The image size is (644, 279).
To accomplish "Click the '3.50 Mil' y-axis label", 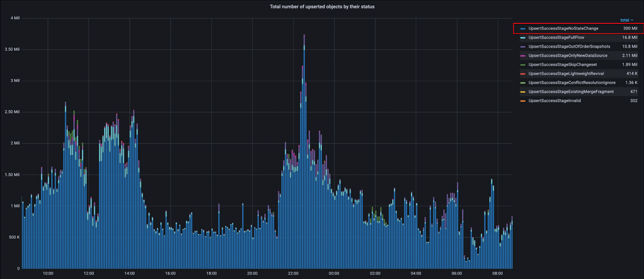I will point(12,49).
